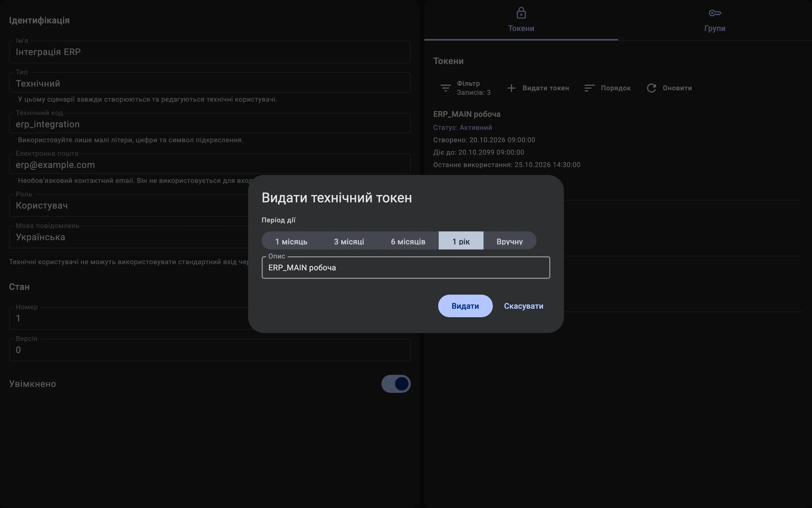812x508 pixels.
Task: Click the Фільтр Записів: 3 label
Action: (473, 88)
